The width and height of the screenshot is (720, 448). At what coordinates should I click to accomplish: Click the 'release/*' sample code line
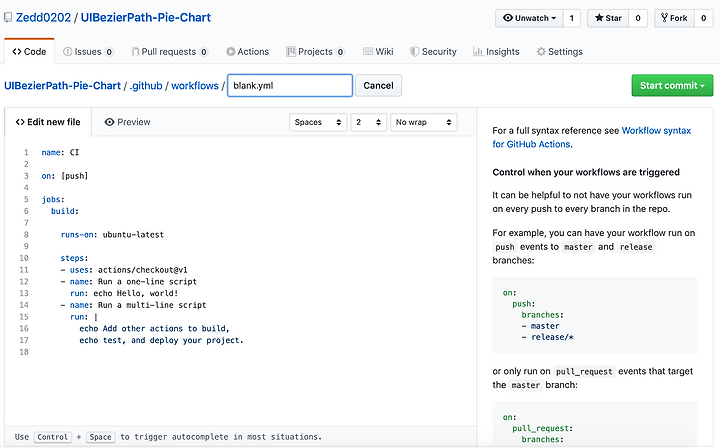(548, 337)
